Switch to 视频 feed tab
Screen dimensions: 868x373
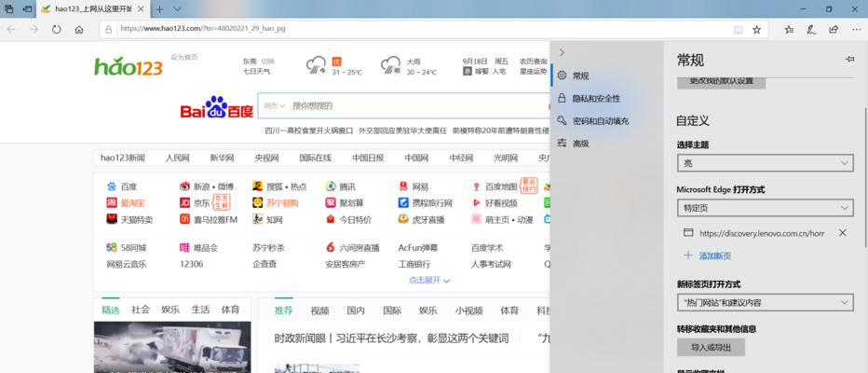pyautogui.click(x=320, y=311)
